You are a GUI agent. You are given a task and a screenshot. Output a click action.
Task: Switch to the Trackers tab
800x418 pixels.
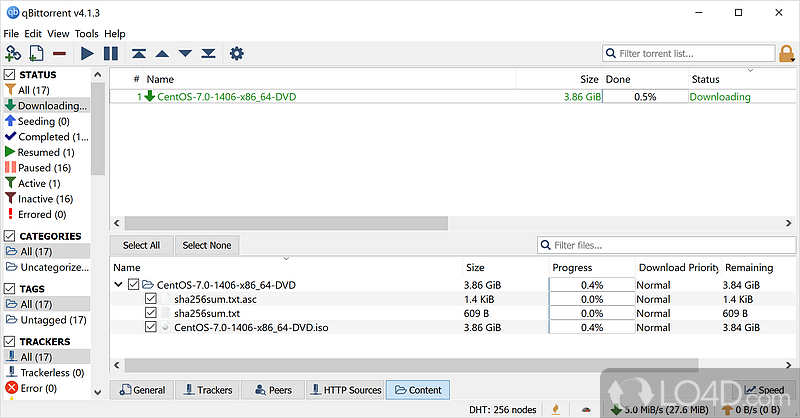point(208,390)
